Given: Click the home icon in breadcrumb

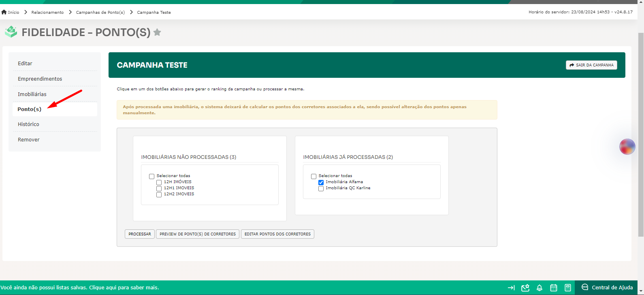Looking at the screenshot, I should (x=4, y=12).
